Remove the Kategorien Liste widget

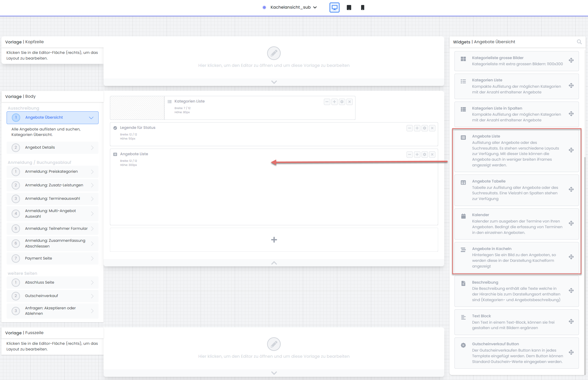(x=349, y=102)
